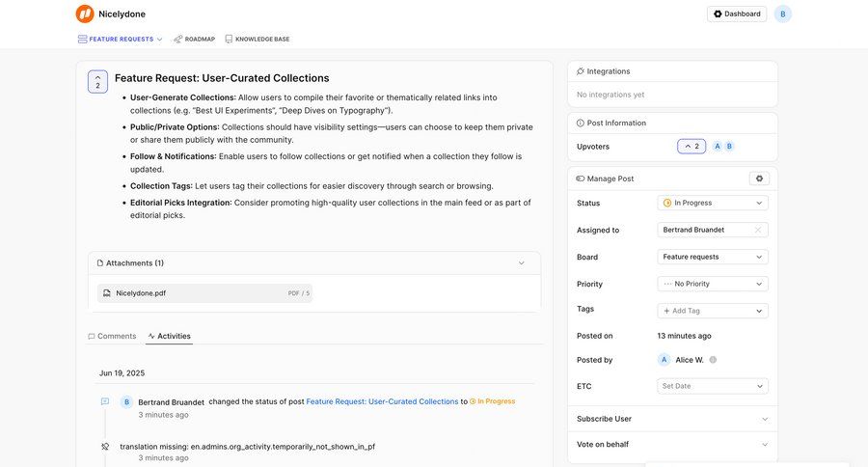Open the ETC Set Date dropdown
Viewport: 868px width, 467px height.
point(713,386)
